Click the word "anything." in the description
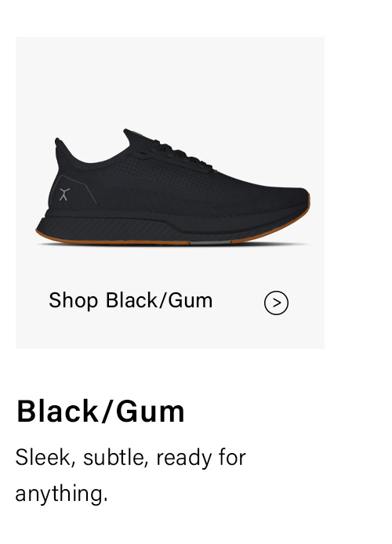 (61, 493)
